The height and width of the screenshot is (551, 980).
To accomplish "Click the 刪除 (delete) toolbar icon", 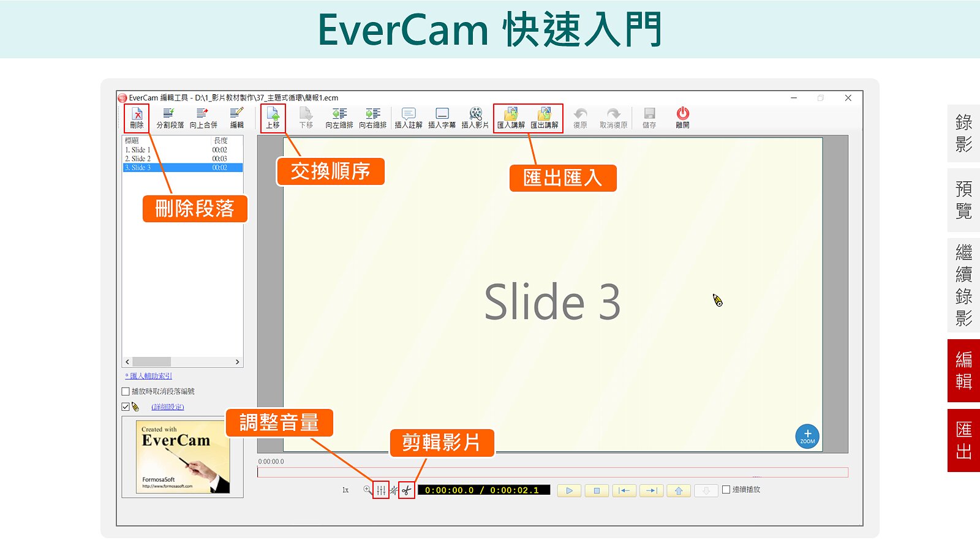I will [x=137, y=117].
